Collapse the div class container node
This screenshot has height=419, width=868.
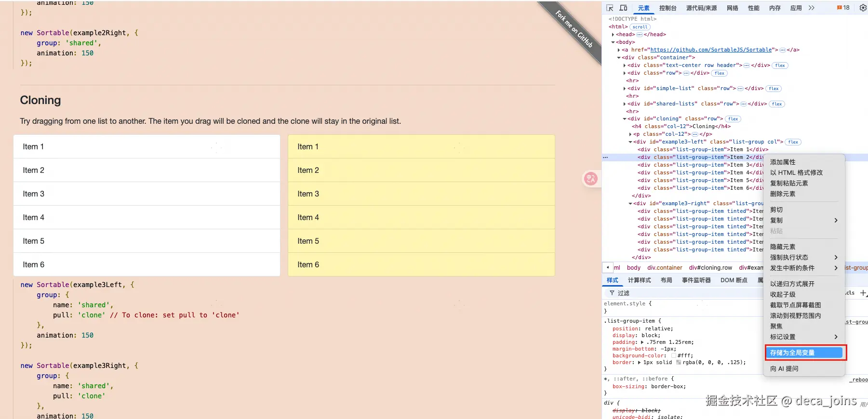click(619, 58)
